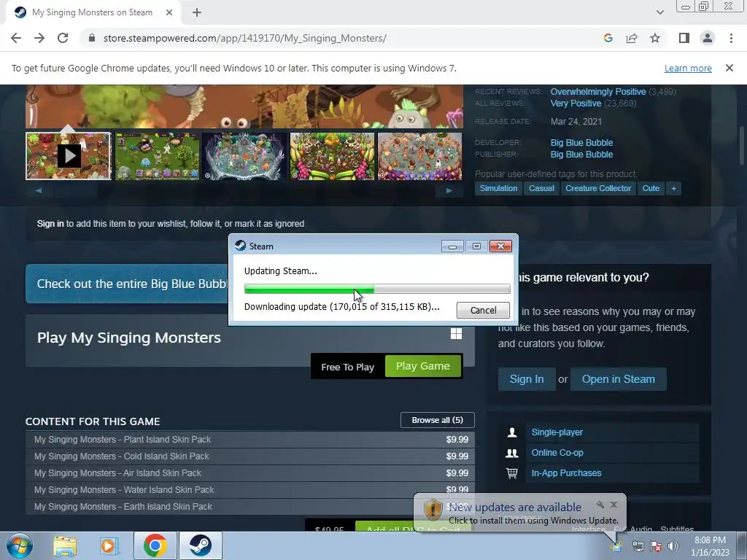Click the share page icon

pos(632,38)
